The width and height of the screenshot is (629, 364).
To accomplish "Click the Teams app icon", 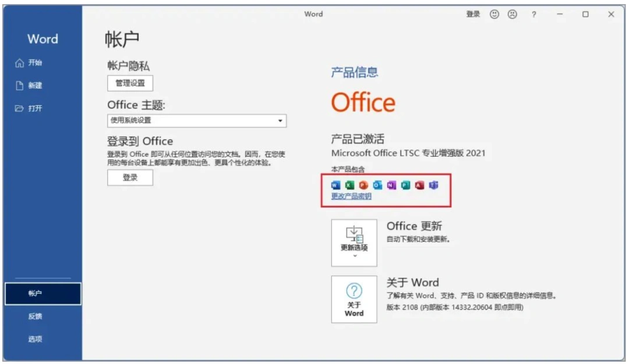I will point(434,185).
